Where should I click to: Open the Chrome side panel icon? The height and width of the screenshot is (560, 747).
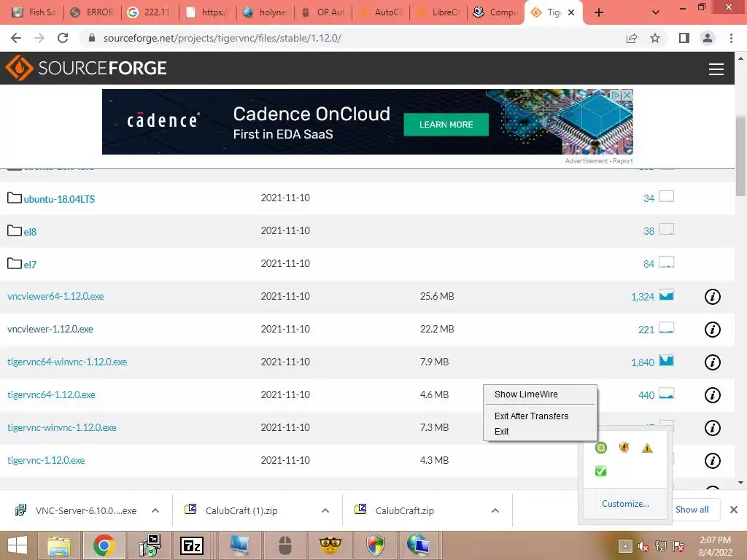684,38
